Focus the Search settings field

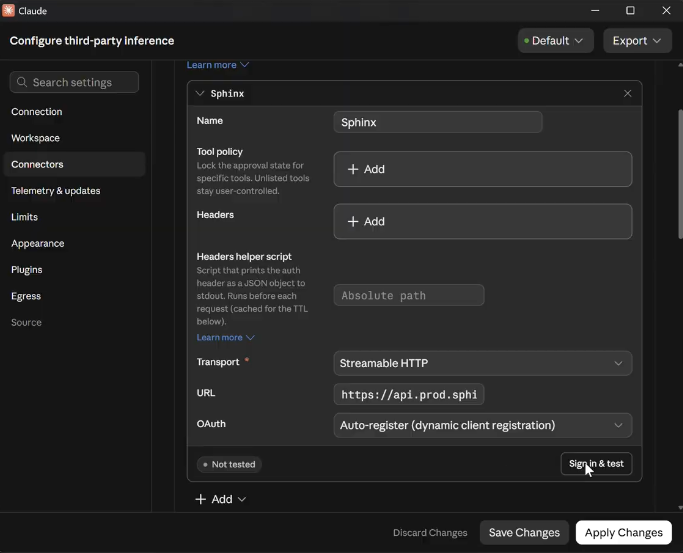[74, 82]
